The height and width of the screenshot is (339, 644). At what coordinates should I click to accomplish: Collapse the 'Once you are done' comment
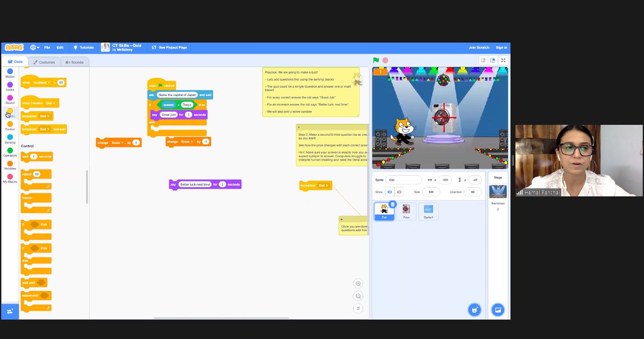click(342, 219)
